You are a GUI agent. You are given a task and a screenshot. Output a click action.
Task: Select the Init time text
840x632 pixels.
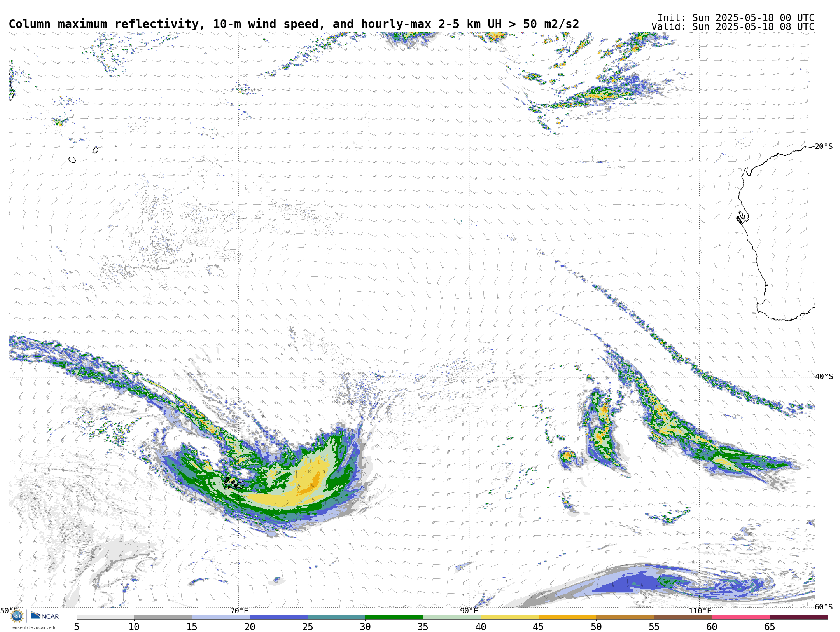click(x=736, y=18)
